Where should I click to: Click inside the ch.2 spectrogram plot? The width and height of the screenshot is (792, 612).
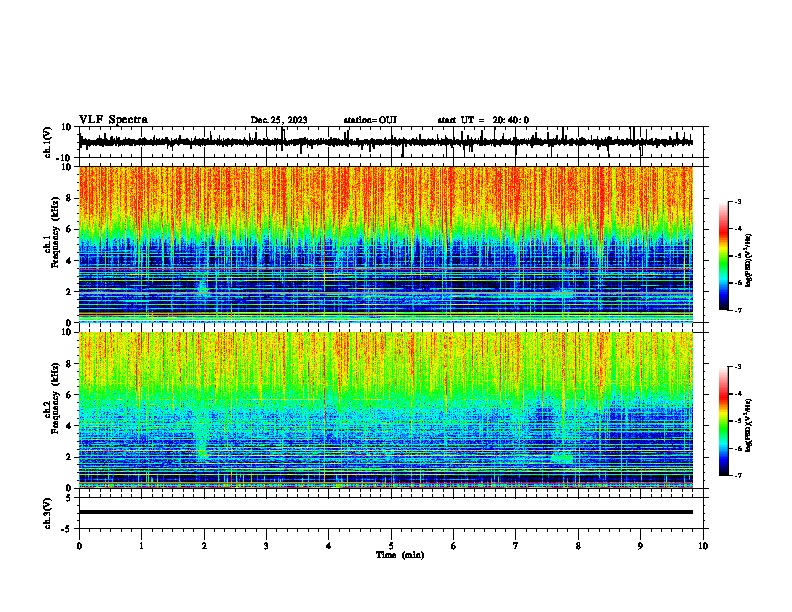click(385, 410)
